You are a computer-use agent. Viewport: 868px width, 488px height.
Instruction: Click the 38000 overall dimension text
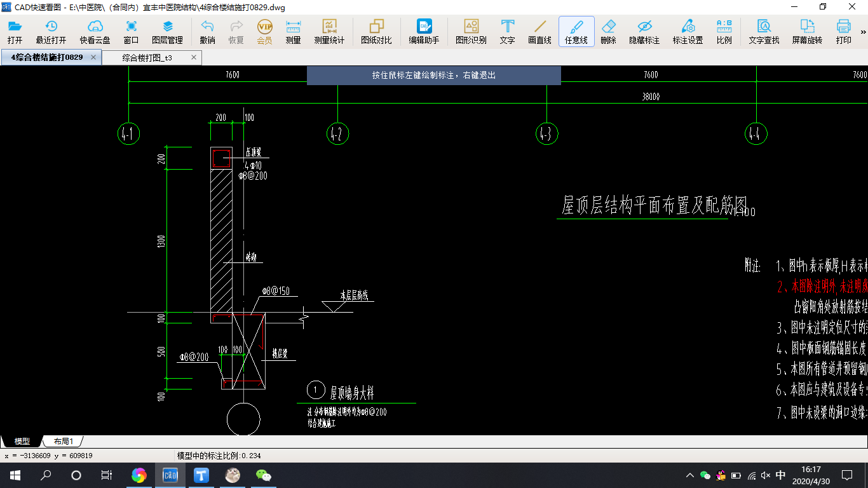point(651,97)
